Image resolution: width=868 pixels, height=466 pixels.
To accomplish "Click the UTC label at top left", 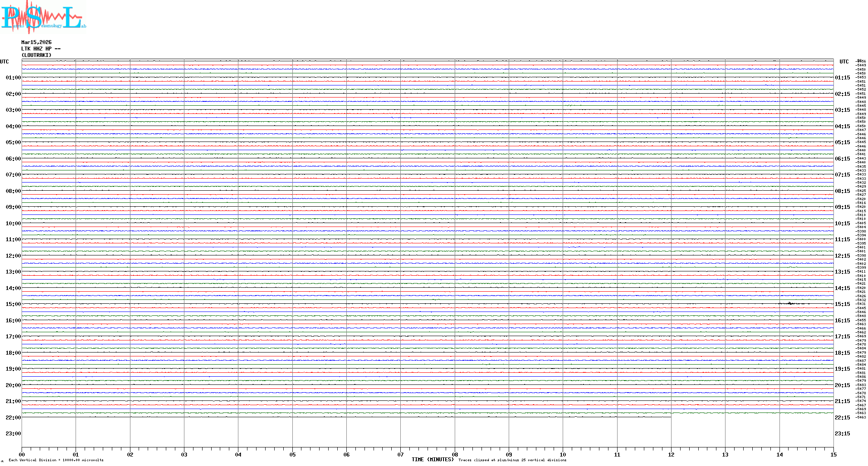I will pyautogui.click(x=4, y=62).
